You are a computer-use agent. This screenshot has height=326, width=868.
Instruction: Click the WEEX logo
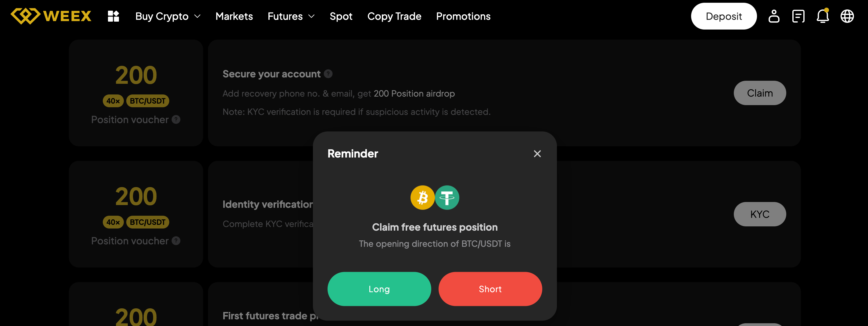pyautogui.click(x=51, y=16)
